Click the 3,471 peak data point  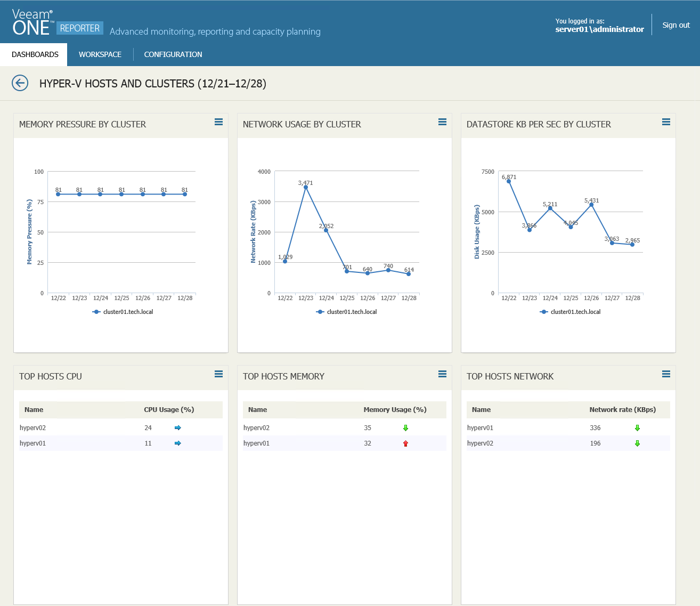(306, 187)
